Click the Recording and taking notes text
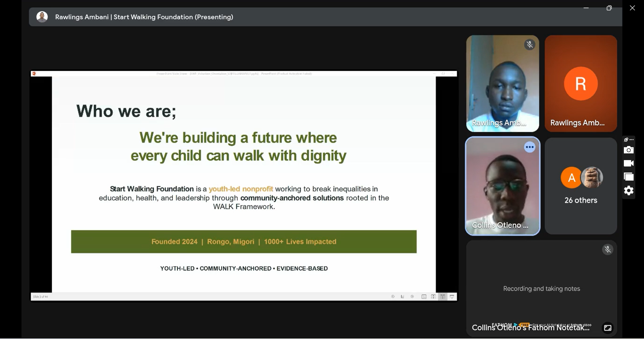This screenshot has height=339, width=644. [541, 289]
